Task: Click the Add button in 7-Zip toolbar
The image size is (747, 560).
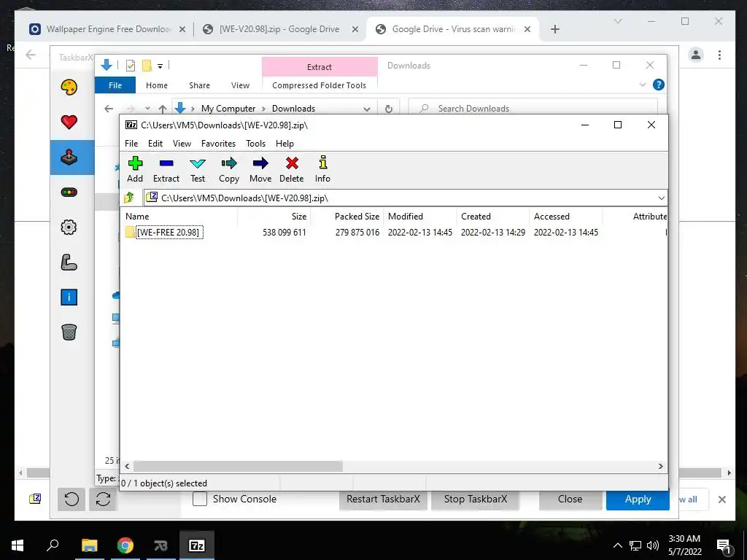Action: pyautogui.click(x=135, y=169)
